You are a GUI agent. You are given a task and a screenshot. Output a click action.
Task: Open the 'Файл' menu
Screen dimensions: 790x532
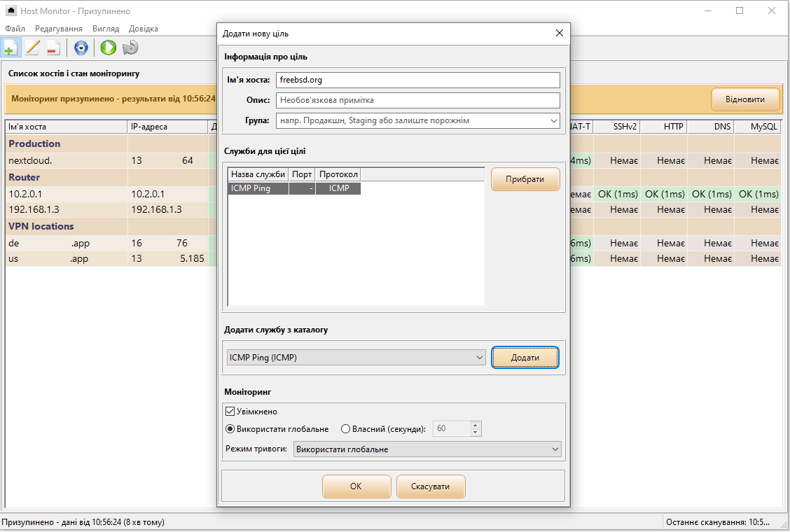15,29
